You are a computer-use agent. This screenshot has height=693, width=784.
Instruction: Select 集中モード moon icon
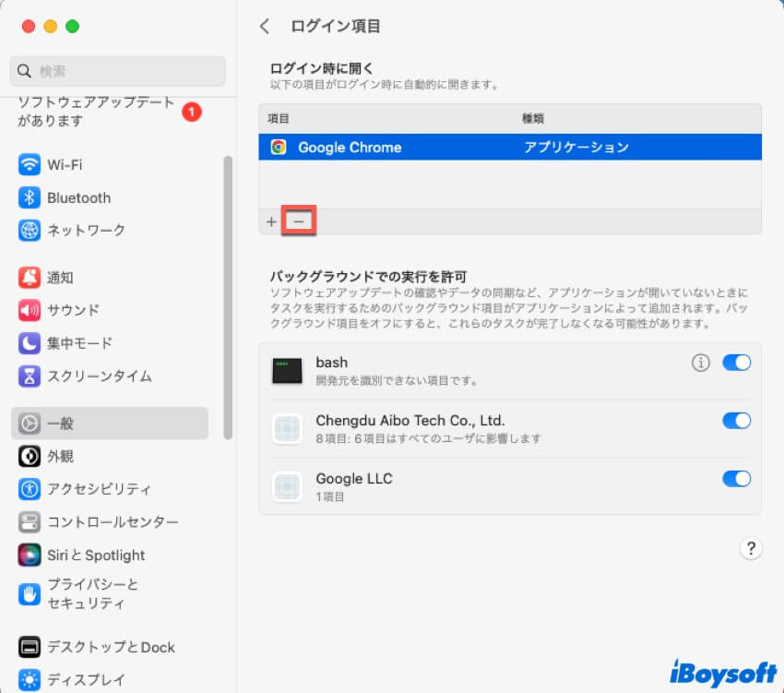(x=29, y=343)
